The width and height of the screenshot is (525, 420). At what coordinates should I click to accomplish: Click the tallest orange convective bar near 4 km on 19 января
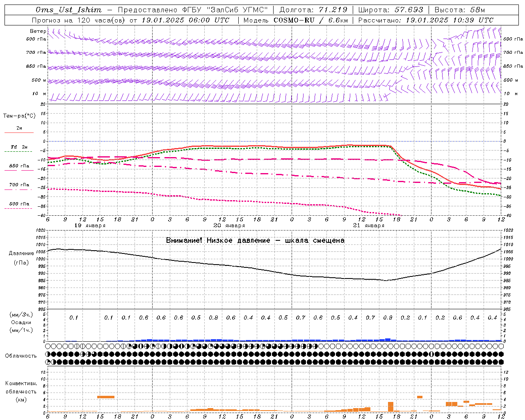point(106,397)
